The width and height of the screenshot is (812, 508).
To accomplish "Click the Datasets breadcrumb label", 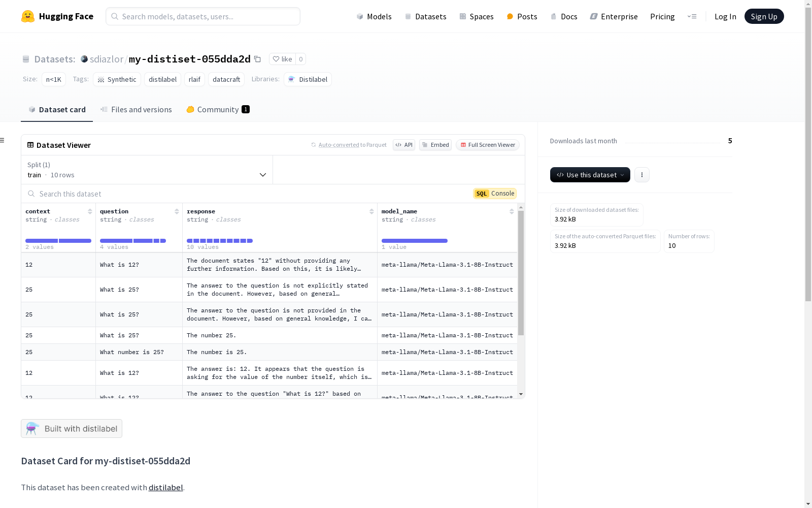I will [55, 59].
